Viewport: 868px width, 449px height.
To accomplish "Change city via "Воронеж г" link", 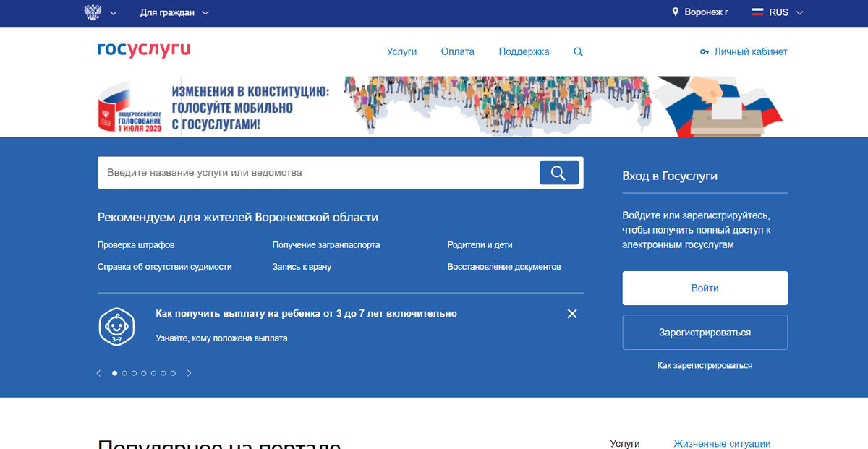I will pos(707,12).
